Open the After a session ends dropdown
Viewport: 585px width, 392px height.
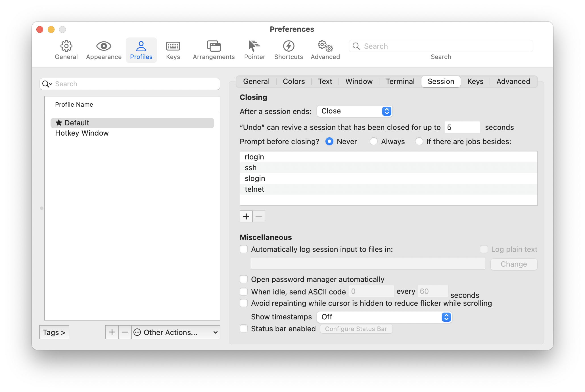pyautogui.click(x=354, y=111)
